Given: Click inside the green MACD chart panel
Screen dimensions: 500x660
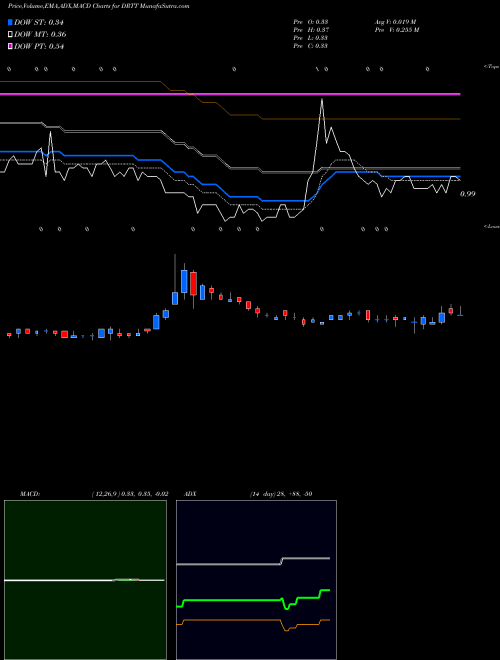Looking at the screenshot, I should pos(85,580).
